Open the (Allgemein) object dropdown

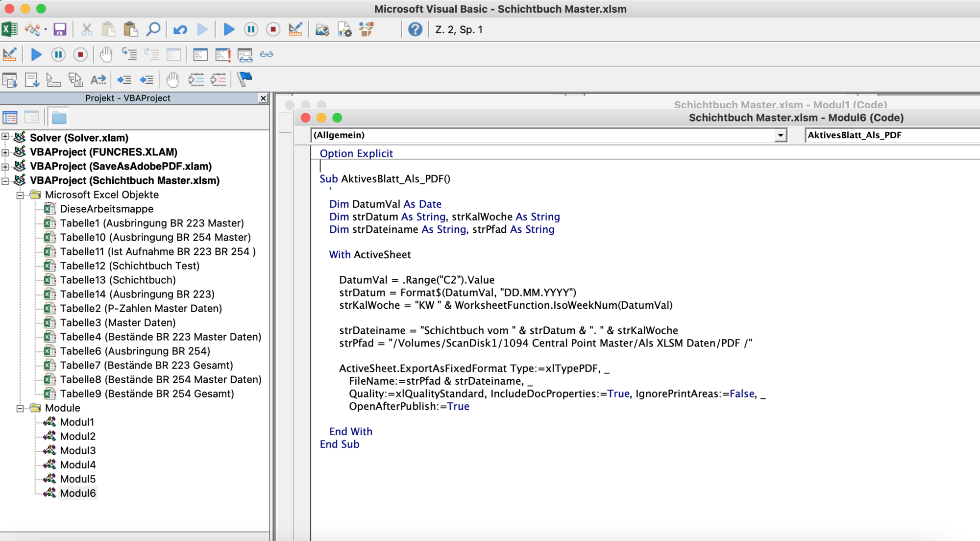tap(781, 135)
